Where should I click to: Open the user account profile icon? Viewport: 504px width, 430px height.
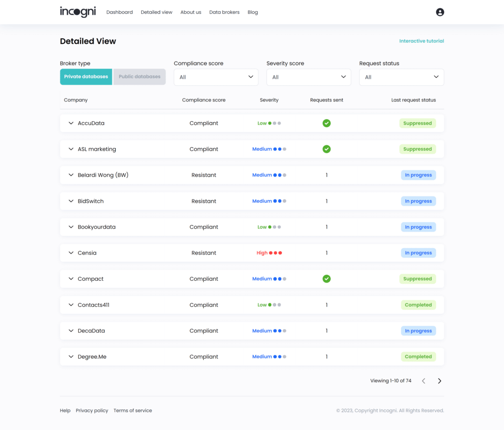point(440,12)
